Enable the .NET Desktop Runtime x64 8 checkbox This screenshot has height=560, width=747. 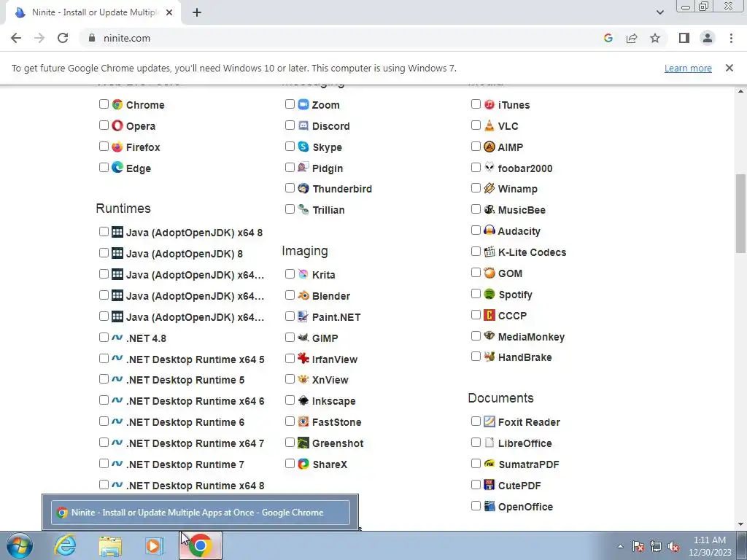click(x=104, y=485)
